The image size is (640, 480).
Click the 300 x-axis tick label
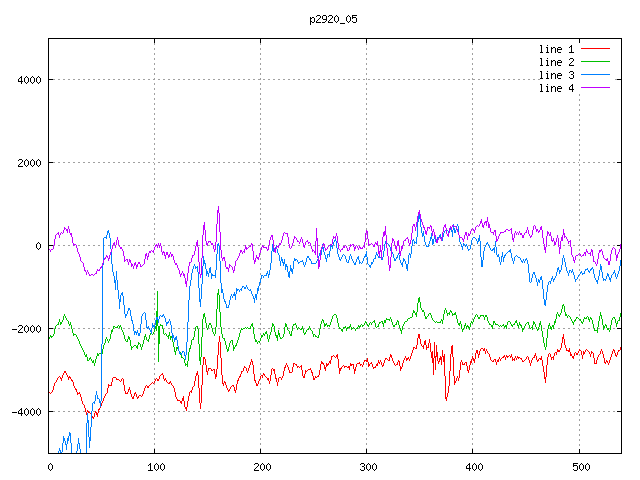(367, 466)
